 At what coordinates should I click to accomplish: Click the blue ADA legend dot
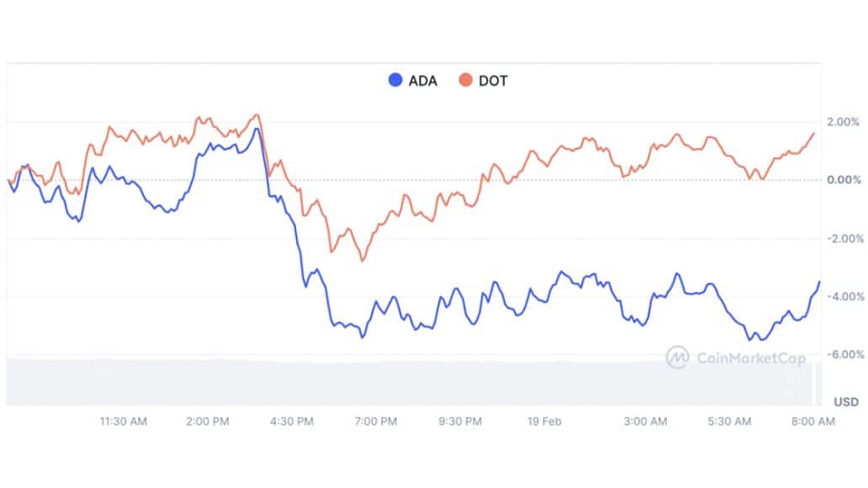(394, 81)
